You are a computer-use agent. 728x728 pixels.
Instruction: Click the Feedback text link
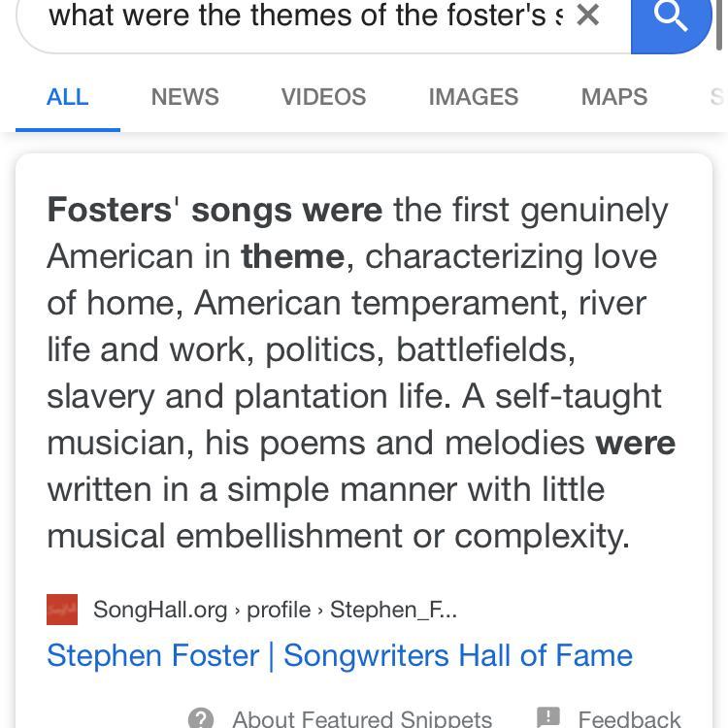click(x=629, y=718)
